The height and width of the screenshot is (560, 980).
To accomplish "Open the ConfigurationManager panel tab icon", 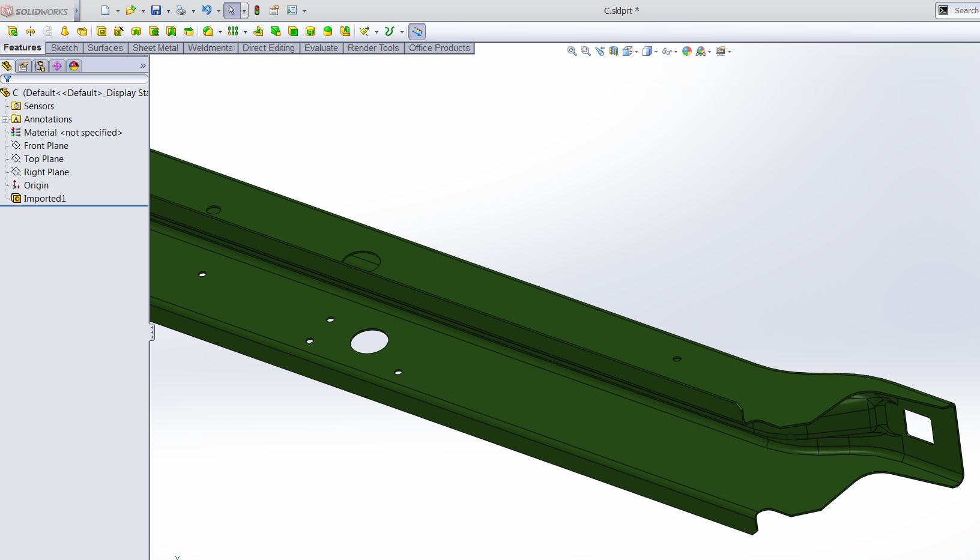I will (x=40, y=66).
